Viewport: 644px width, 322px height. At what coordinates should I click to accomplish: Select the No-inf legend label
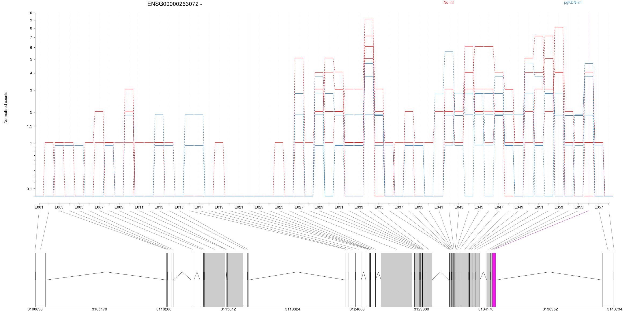coord(448,2)
